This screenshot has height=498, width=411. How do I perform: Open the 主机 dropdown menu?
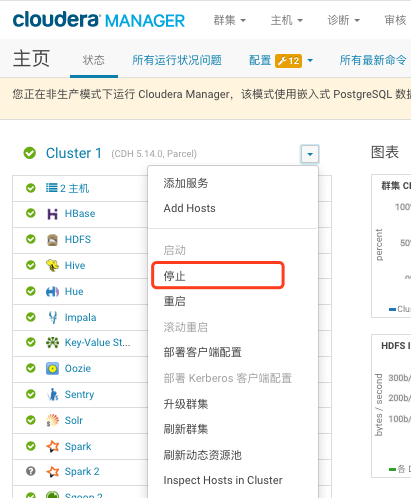tap(287, 20)
